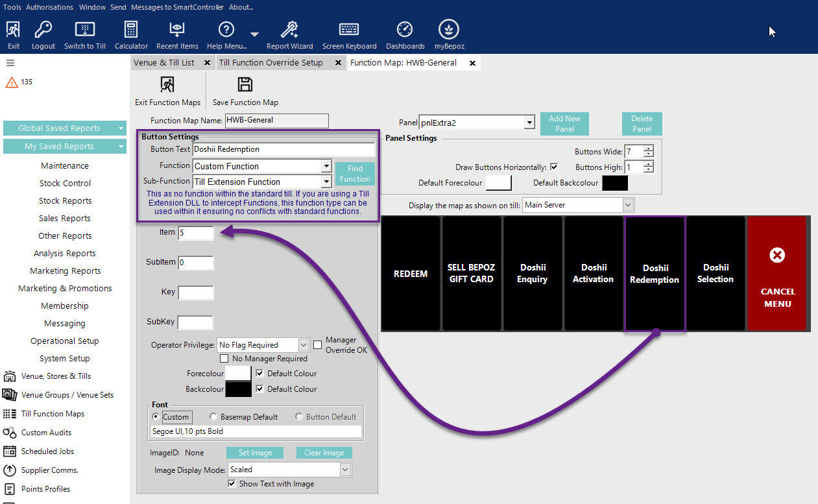Open the Screen Keyboard
Image resolution: width=818 pixels, height=504 pixels.
(349, 30)
